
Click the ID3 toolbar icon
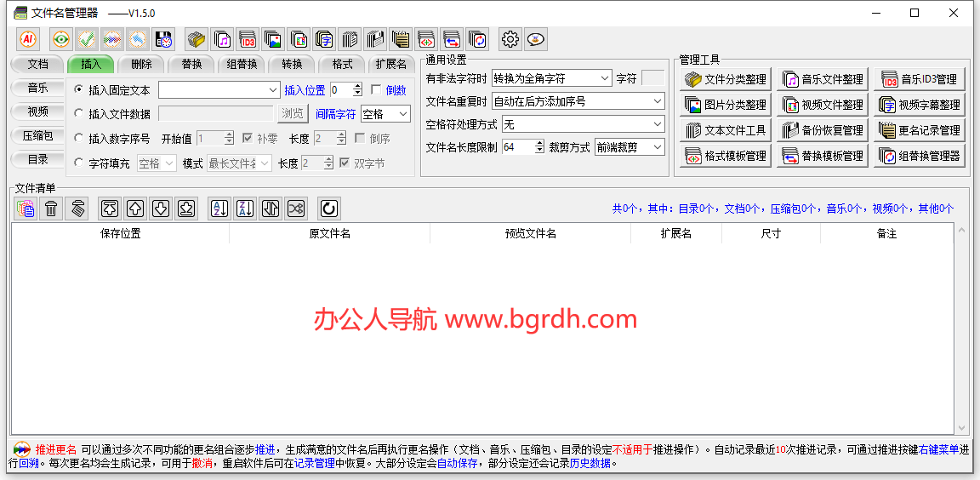[x=248, y=39]
